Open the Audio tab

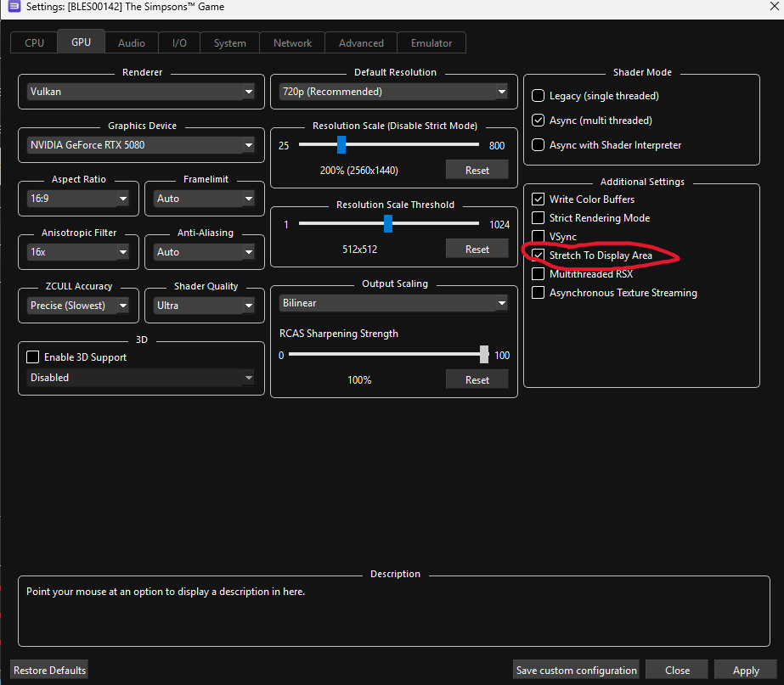(x=132, y=43)
